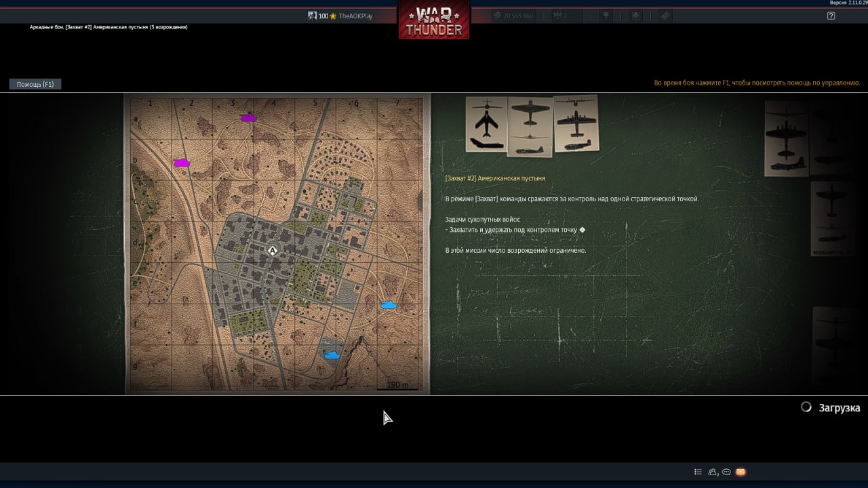This screenshot has height=488, width=868.
Task: Click the F1 hint text at top right
Action: click(x=757, y=83)
